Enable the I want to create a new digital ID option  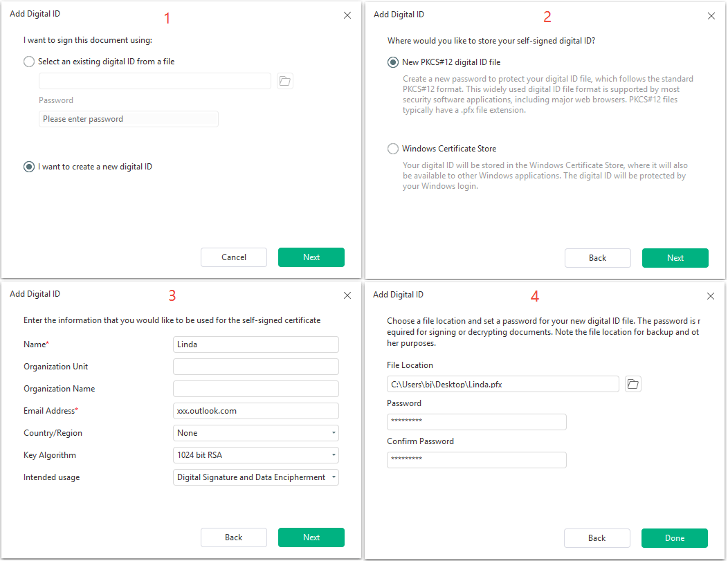[28, 167]
